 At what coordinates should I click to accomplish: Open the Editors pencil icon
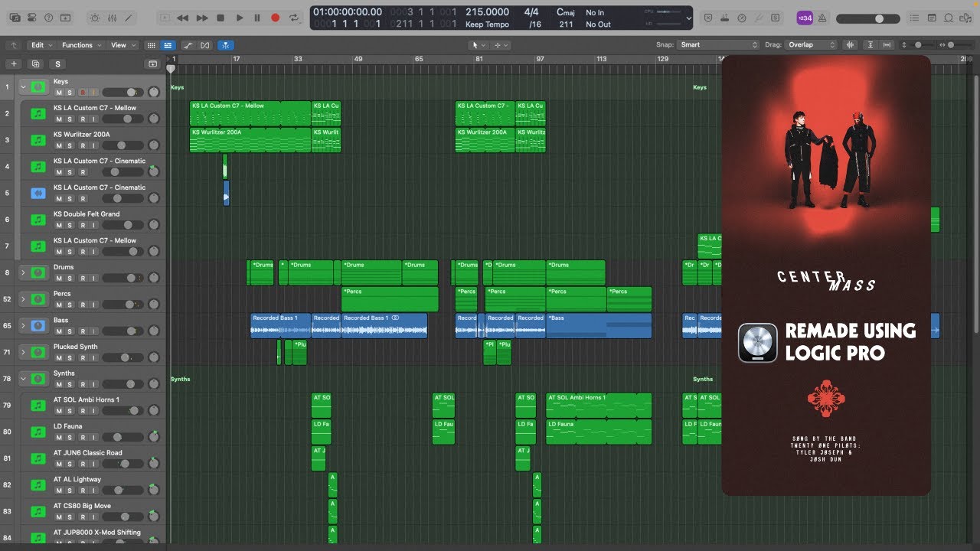[x=130, y=18]
